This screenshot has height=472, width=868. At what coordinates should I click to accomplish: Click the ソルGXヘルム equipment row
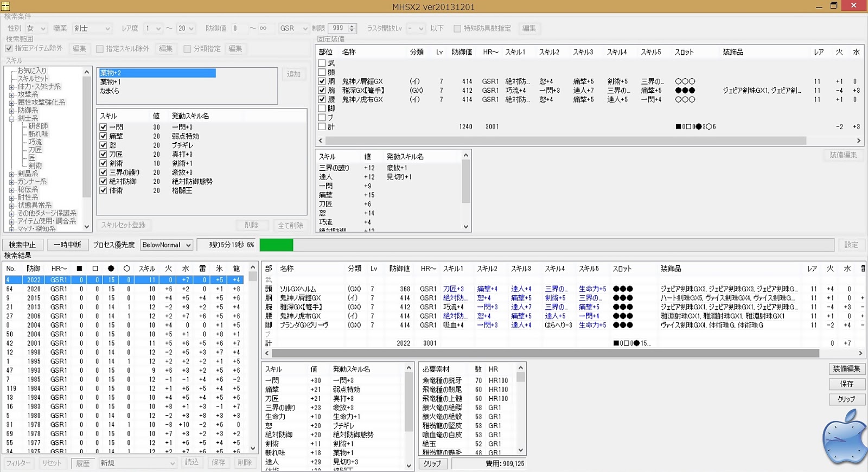coord(564,289)
